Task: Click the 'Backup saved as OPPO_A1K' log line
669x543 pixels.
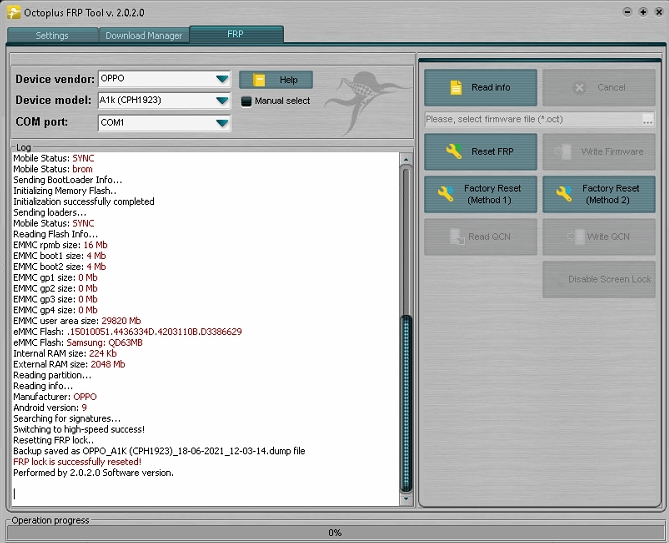Action: [x=159, y=451]
